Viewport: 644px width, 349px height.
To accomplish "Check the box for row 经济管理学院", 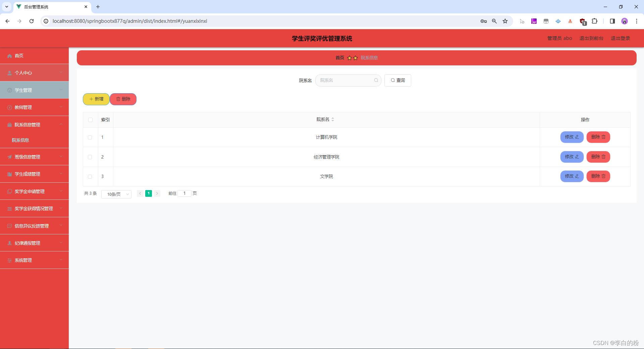I will [90, 157].
